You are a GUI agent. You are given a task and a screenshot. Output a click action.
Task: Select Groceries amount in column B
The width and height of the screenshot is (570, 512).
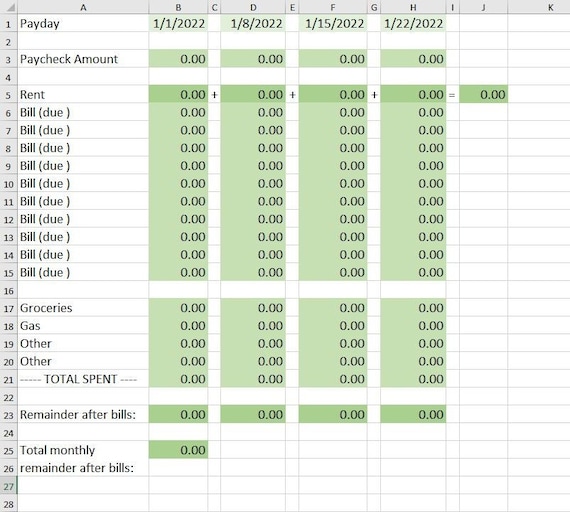[x=178, y=308]
